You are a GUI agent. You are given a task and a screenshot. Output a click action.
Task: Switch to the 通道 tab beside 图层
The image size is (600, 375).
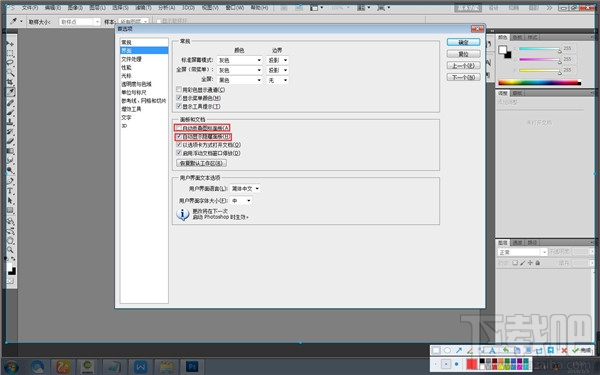click(x=517, y=242)
